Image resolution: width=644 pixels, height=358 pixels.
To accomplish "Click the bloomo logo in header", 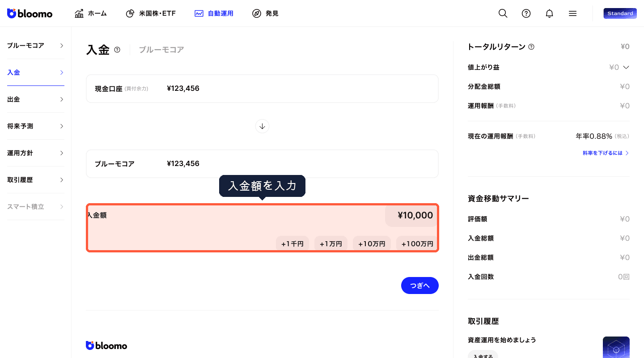I will click(30, 13).
